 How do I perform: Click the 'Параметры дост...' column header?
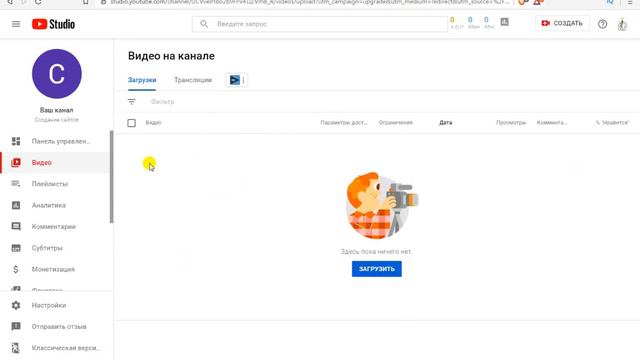tap(344, 122)
